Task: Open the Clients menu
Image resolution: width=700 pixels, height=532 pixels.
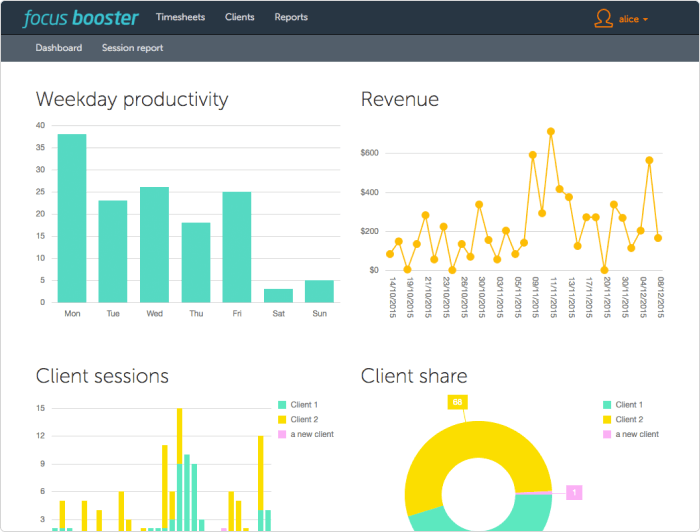Action: pyautogui.click(x=240, y=17)
